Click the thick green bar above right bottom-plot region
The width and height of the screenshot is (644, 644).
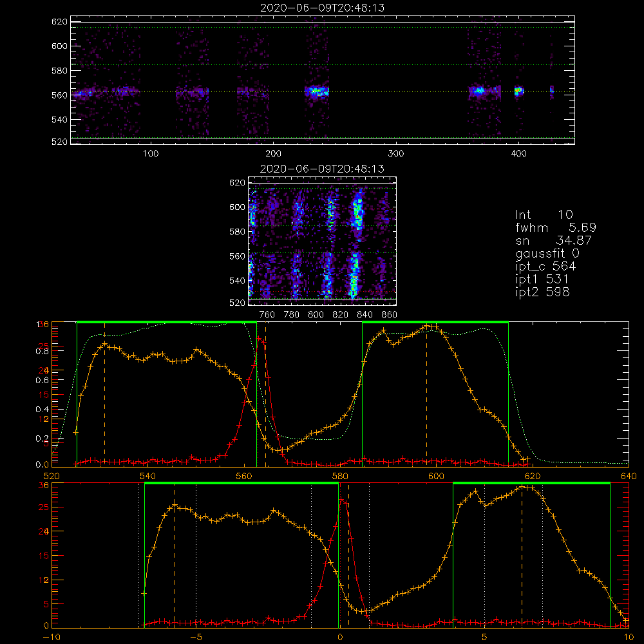click(531, 484)
